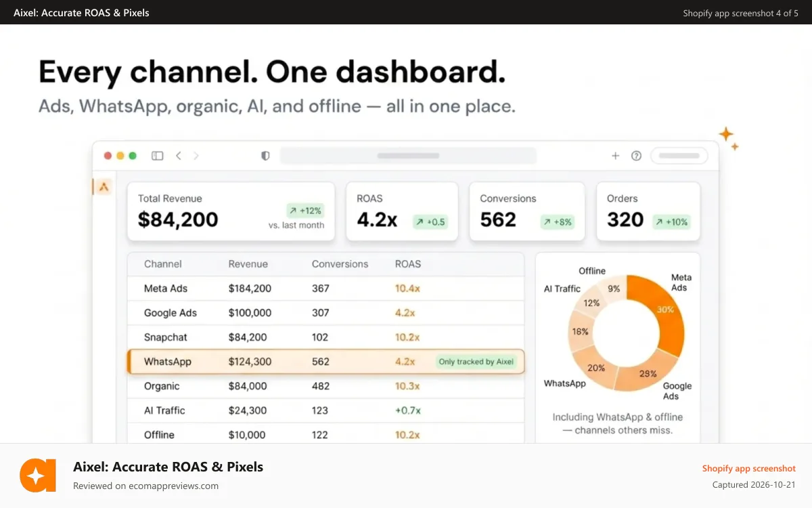Click the 320 Orders figure

625,219
